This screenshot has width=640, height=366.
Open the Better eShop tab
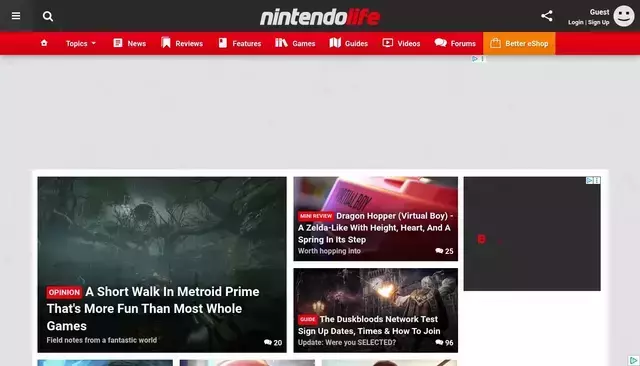pos(519,43)
